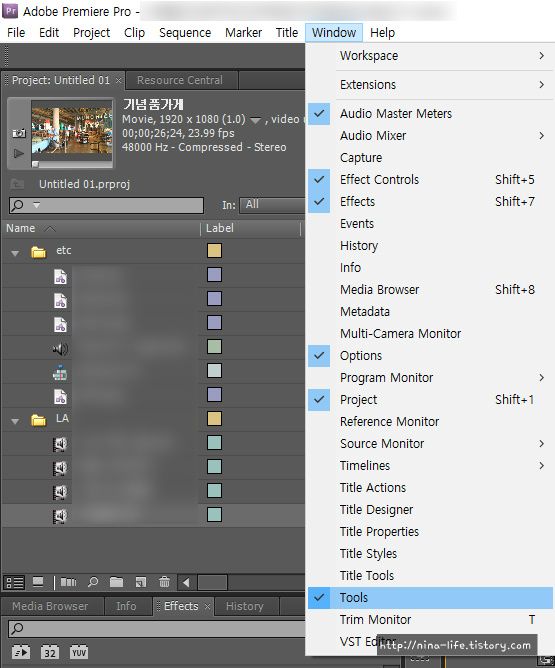This screenshot has width=555, height=668.
Task: Click the Clear trash can icon
Action: [164, 582]
